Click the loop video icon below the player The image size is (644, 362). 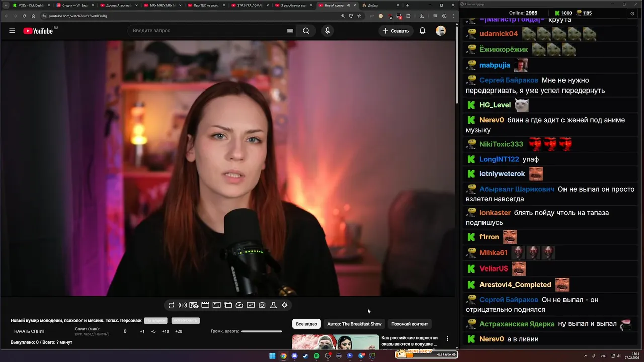pos(171,305)
